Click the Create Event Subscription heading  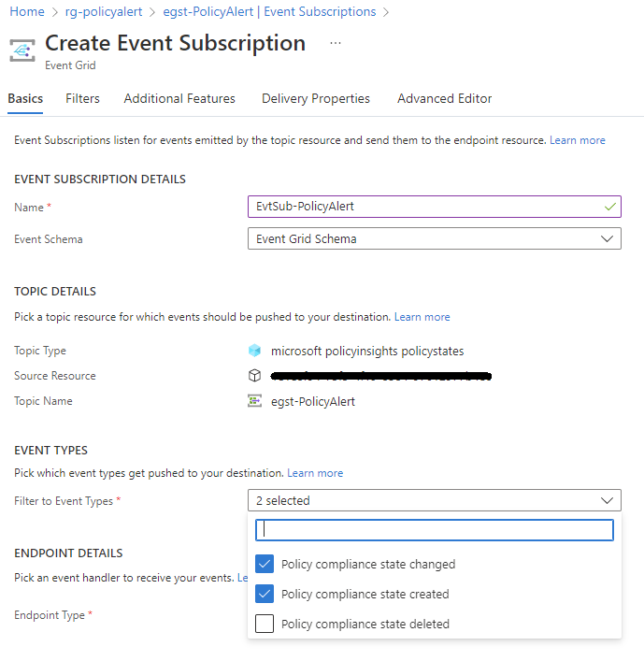[x=176, y=43]
